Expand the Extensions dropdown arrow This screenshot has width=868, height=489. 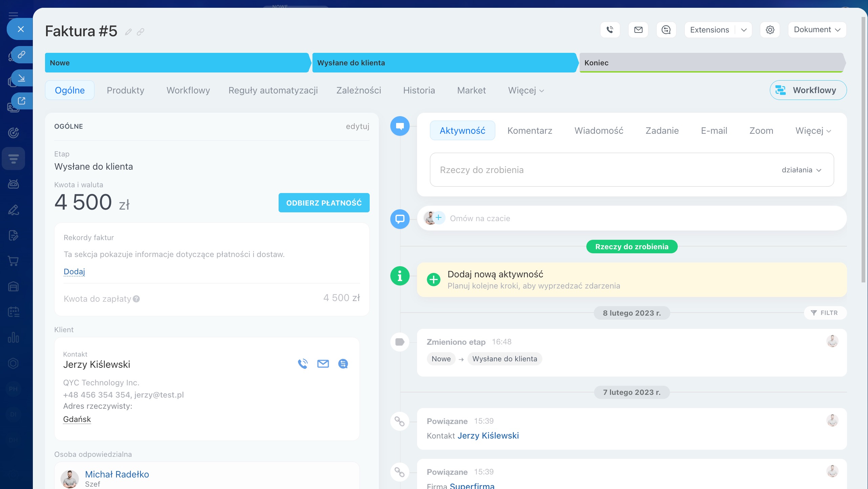[x=743, y=30]
